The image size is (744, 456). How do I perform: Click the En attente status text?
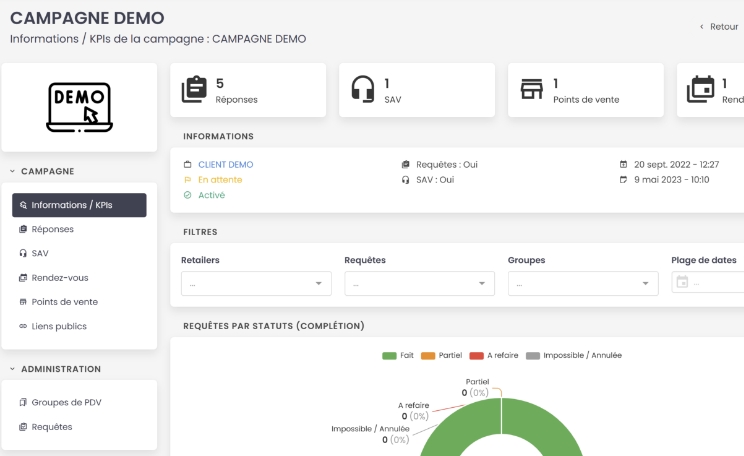pos(220,180)
